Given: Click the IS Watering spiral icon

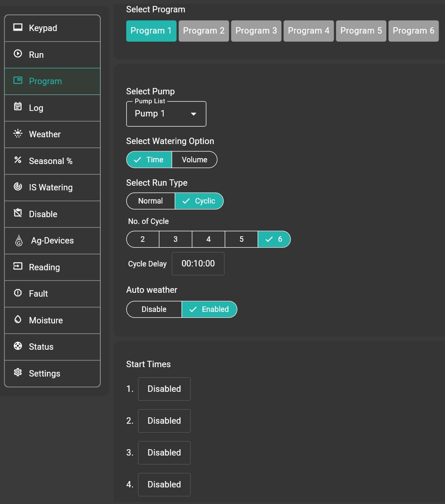Looking at the screenshot, I should point(18,187).
